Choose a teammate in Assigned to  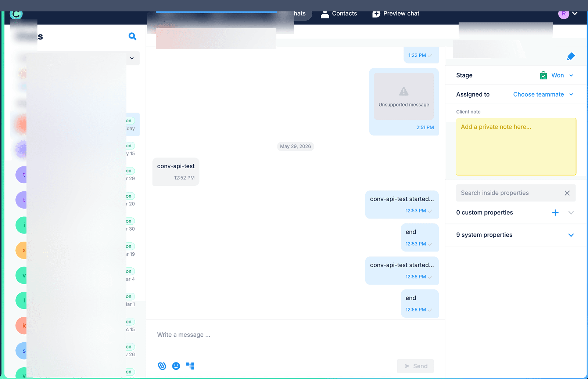(543, 94)
